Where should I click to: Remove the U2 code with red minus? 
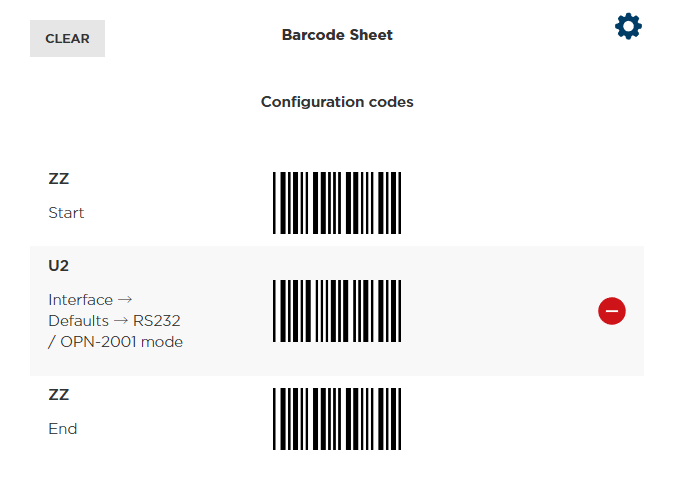point(612,311)
